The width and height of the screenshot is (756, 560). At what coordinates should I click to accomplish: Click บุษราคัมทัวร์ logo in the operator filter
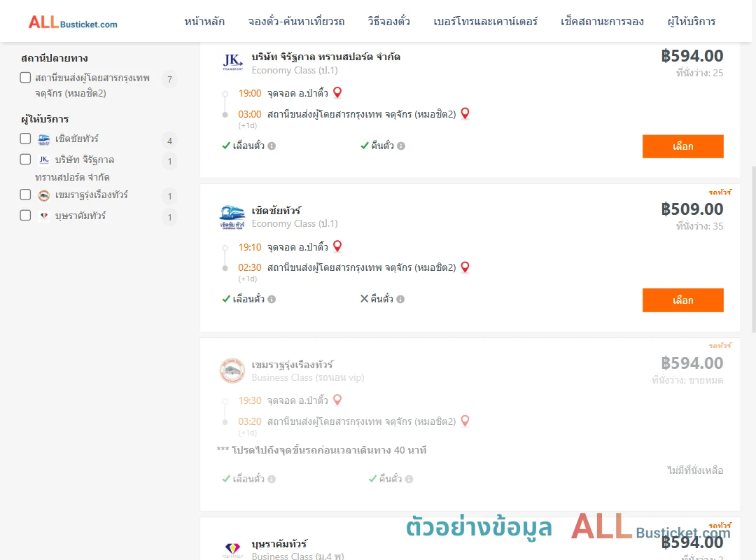click(x=44, y=216)
